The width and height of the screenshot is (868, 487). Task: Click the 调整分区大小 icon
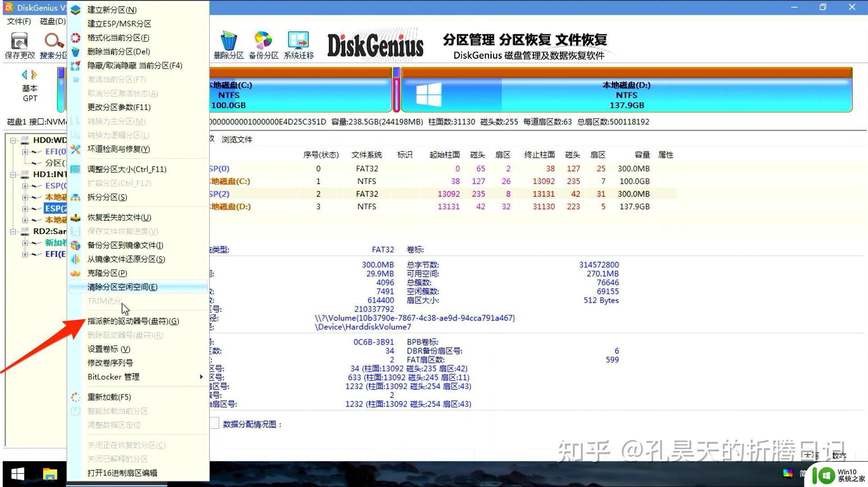75,169
